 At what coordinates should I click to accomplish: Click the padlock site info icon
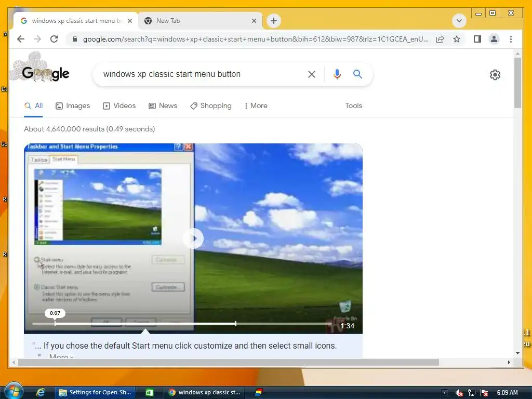pyautogui.click(x=75, y=39)
